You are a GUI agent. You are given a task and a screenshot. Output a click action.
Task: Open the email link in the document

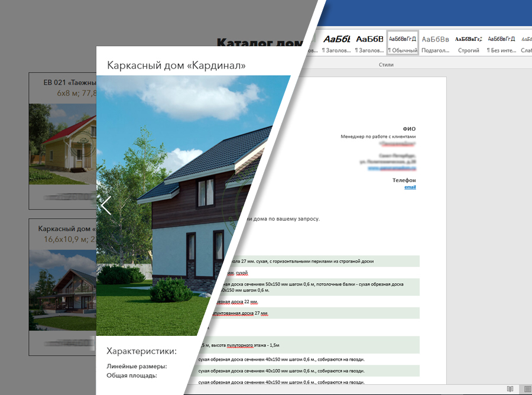click(410, 187)
